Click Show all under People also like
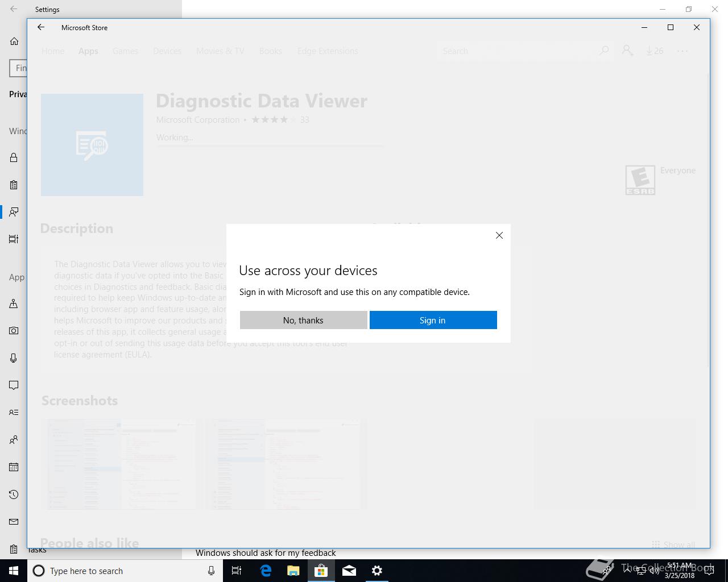 [673, 544]
